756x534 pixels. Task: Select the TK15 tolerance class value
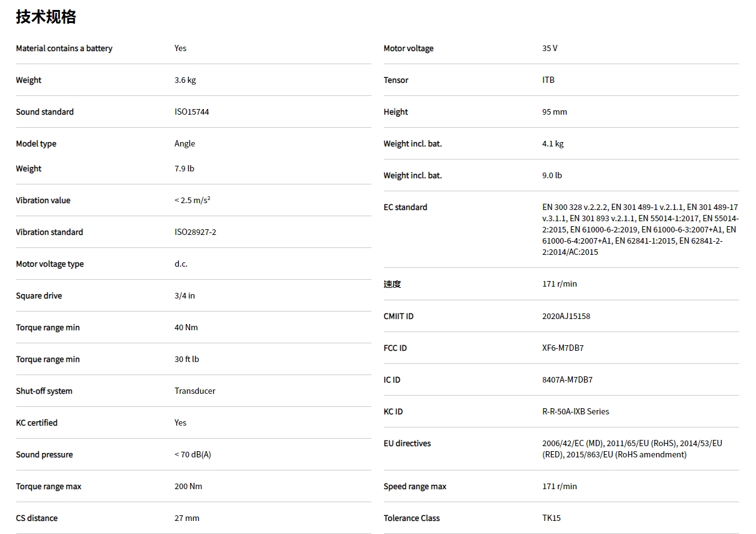click(551, 518)
